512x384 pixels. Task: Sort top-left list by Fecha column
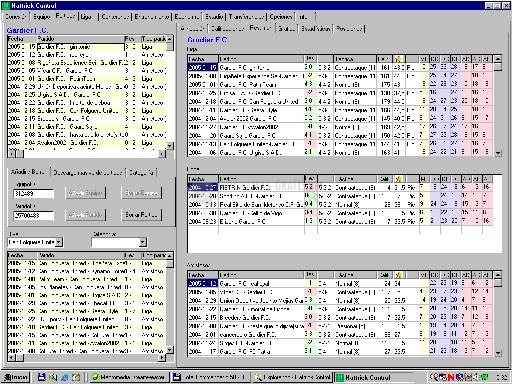coord(22,39)
